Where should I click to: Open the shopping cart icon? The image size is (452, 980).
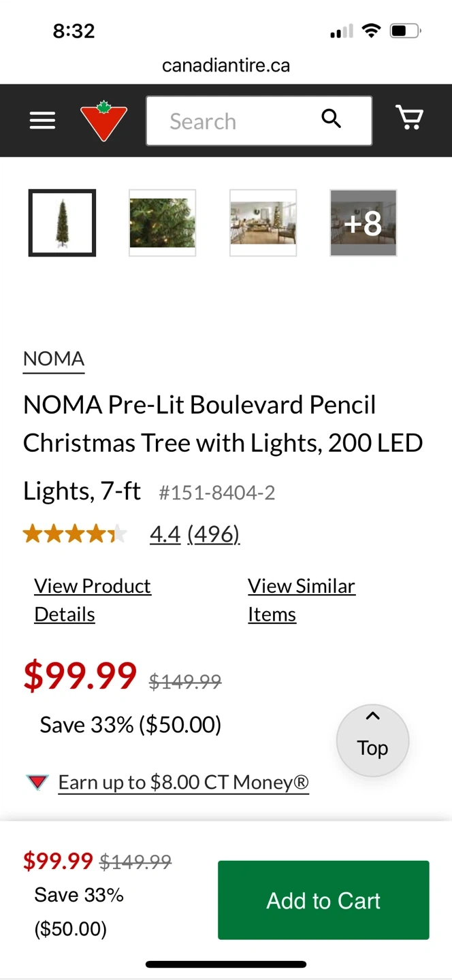(410, 118)
